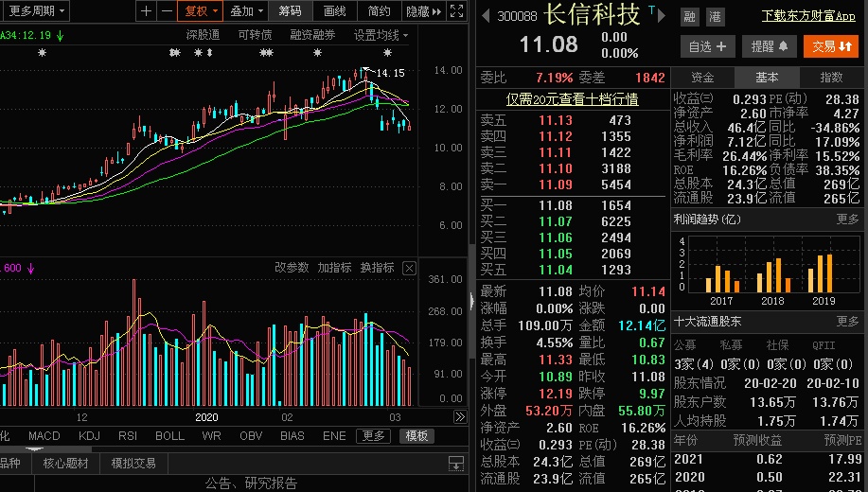868x492 pixels.
Task: Click 更多 beside 利润趋势
Action: 847,220
